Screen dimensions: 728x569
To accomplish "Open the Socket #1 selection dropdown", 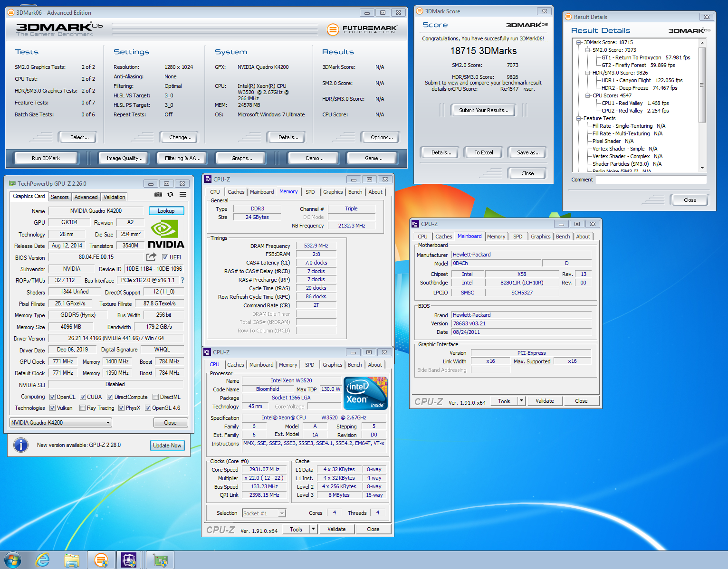I will 264,513.
